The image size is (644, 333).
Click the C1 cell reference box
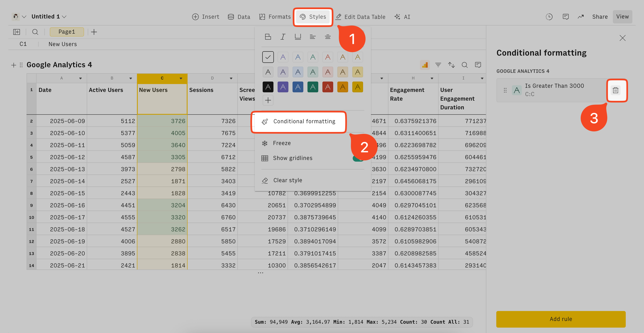point(23,44)
